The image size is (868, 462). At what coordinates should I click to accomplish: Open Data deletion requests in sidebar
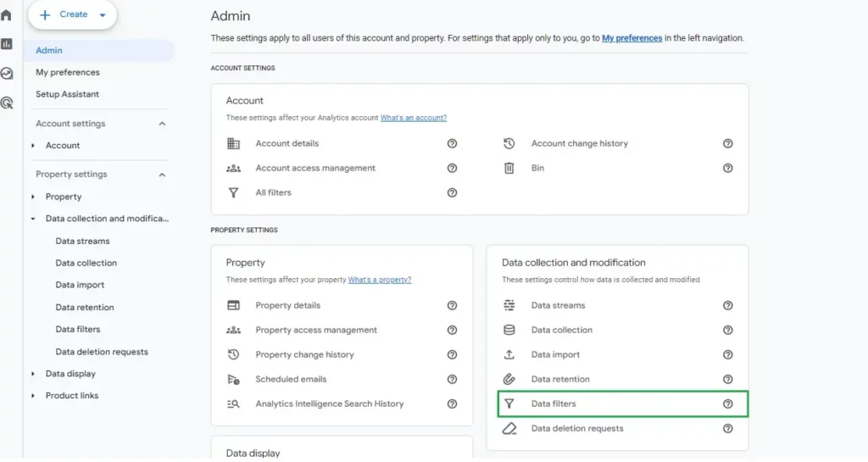[x=102, y=352]
